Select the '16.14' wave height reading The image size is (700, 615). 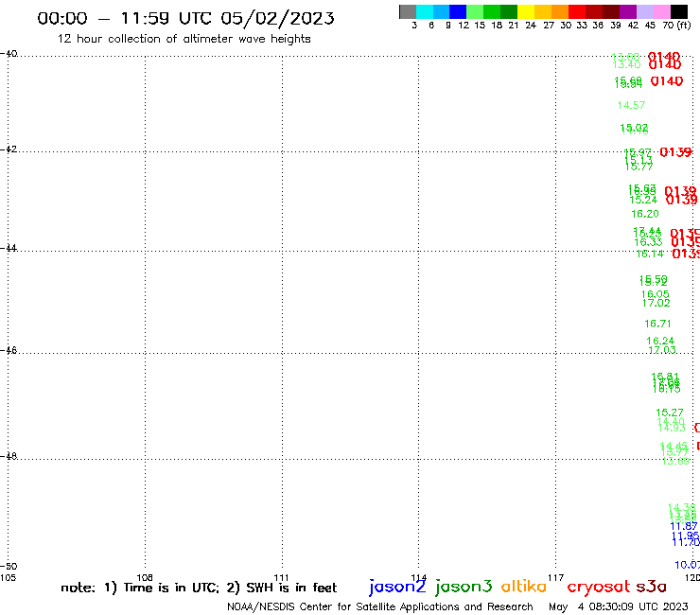tap(650, 255)
